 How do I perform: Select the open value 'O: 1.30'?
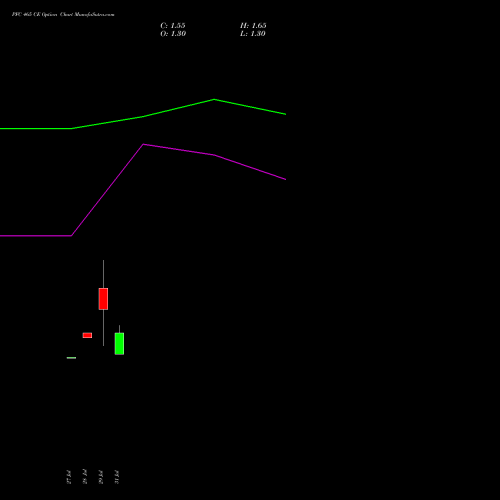click(173, 34)
